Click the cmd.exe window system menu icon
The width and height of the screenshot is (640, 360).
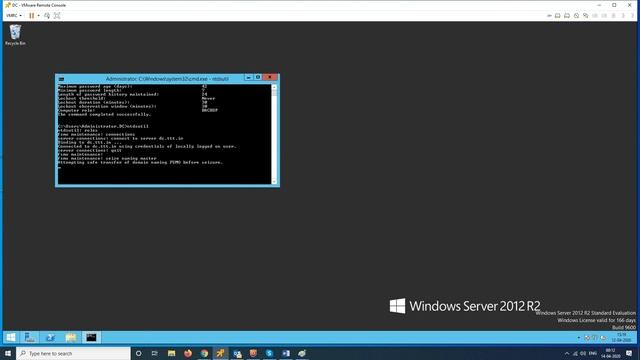click(61, 79)
